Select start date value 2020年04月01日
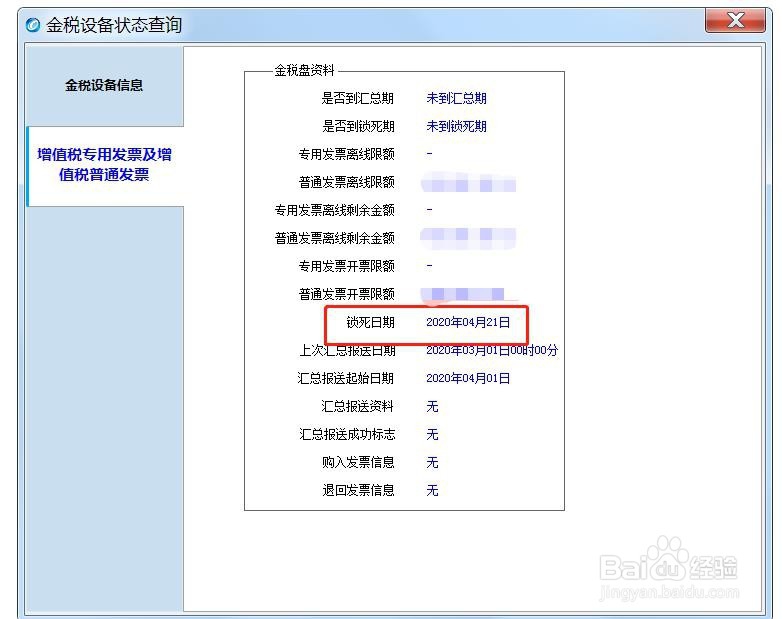 pos(468,378)
